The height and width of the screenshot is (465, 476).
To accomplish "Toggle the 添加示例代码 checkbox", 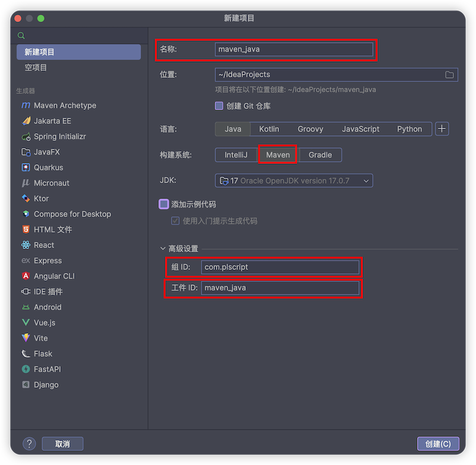I will pos(164,204).
